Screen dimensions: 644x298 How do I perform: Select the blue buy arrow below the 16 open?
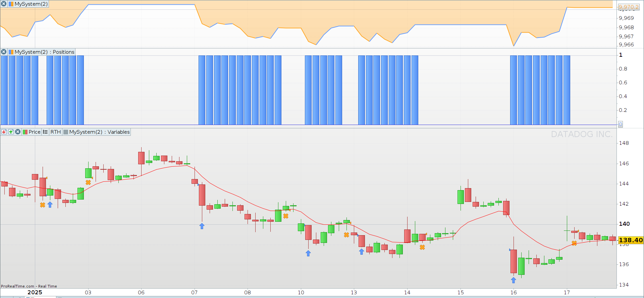514,280
